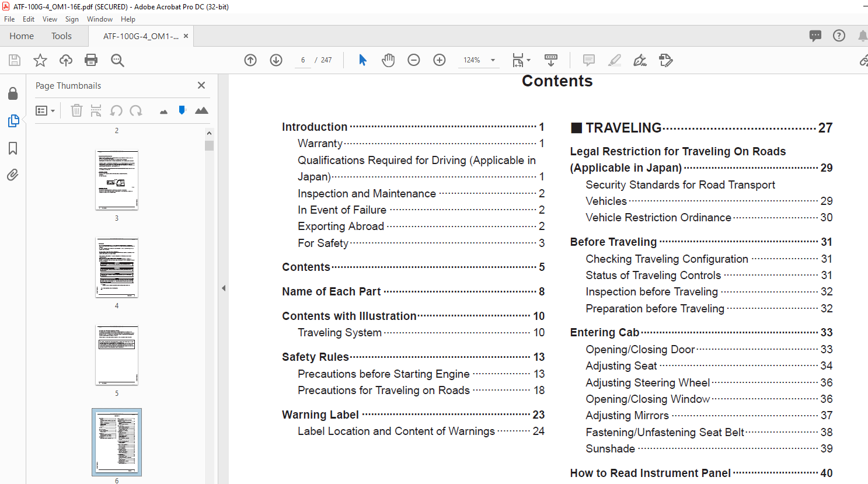The image size is (868, 484).
Task: Close the ATF-100G-4_OM1 document tab
Action: click(186, 36)
